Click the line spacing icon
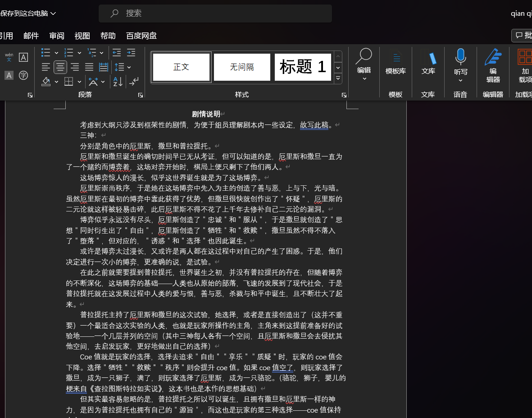Viewport: 532px width, 418px height. [119, 67]
